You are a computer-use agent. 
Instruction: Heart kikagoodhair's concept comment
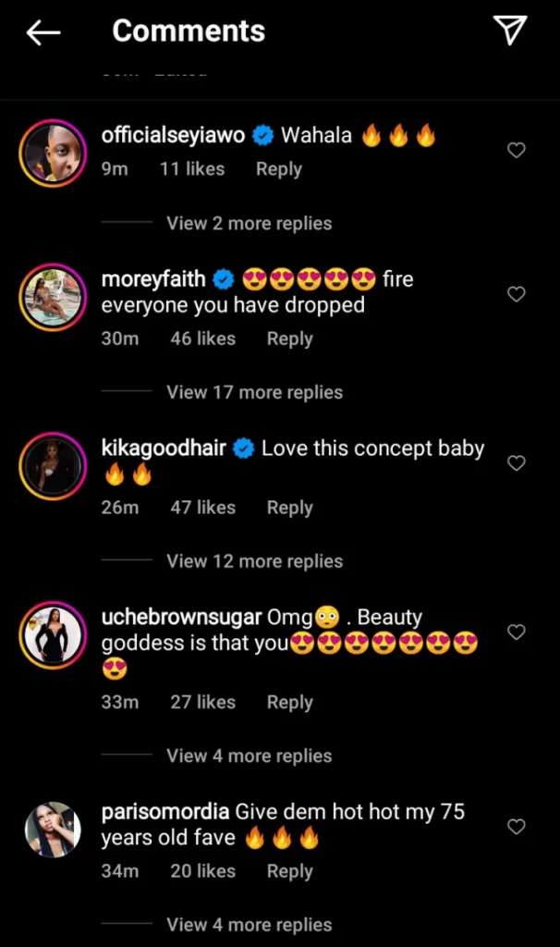(x=517, y=462)
